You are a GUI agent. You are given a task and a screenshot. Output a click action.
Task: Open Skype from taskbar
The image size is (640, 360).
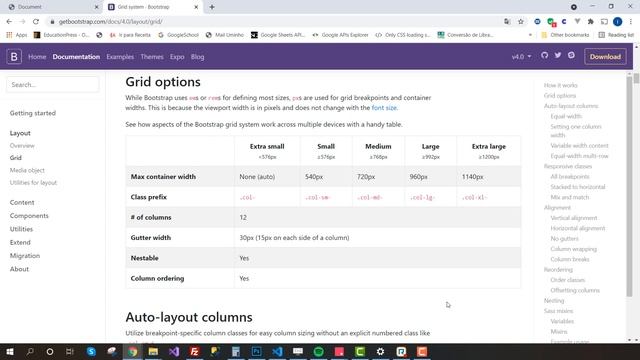pos(91,351)
